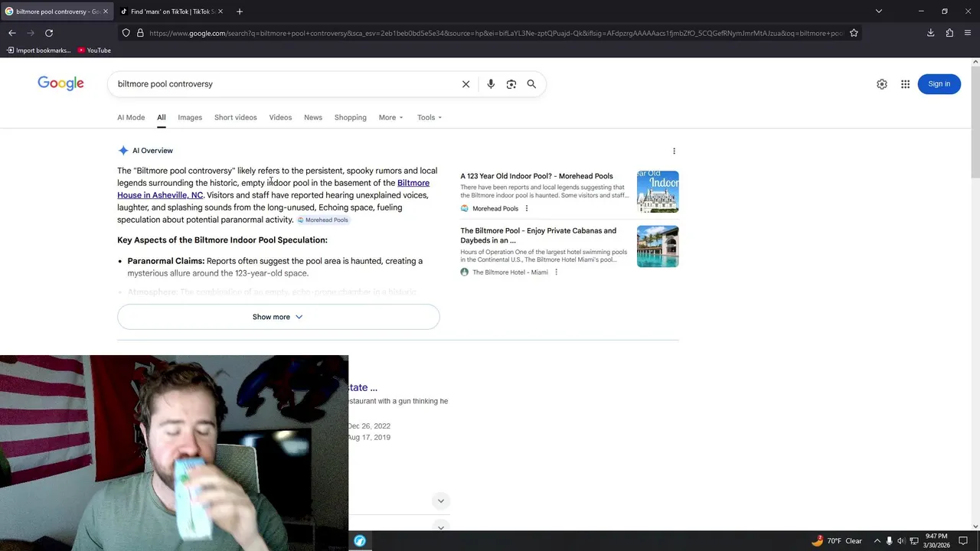Screen dimensions: 980x551
Task: Open the extensions puzzle icon
Action: 949,33
